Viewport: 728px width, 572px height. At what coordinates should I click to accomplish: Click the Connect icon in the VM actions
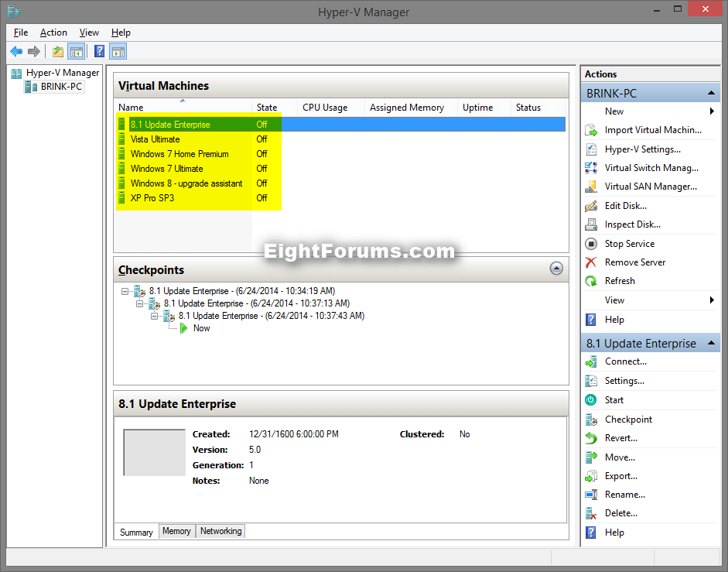pyautogui.click(x=591, y=361)
